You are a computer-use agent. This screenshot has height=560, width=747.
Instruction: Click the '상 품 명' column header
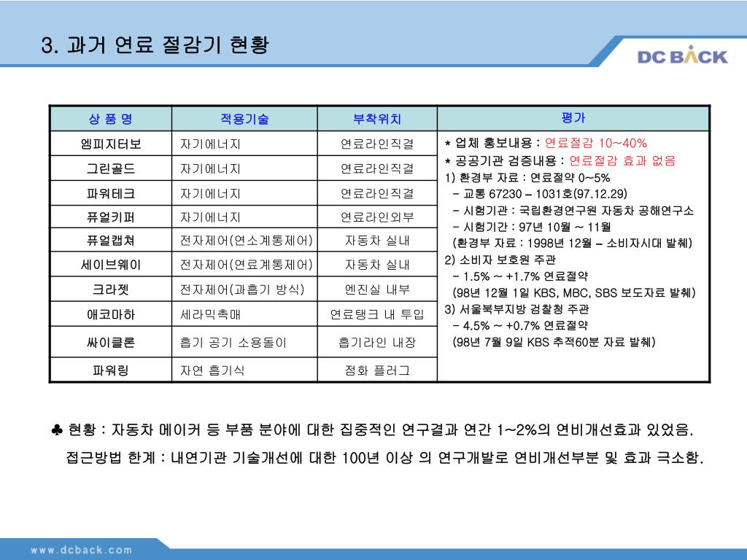[111, 119]
